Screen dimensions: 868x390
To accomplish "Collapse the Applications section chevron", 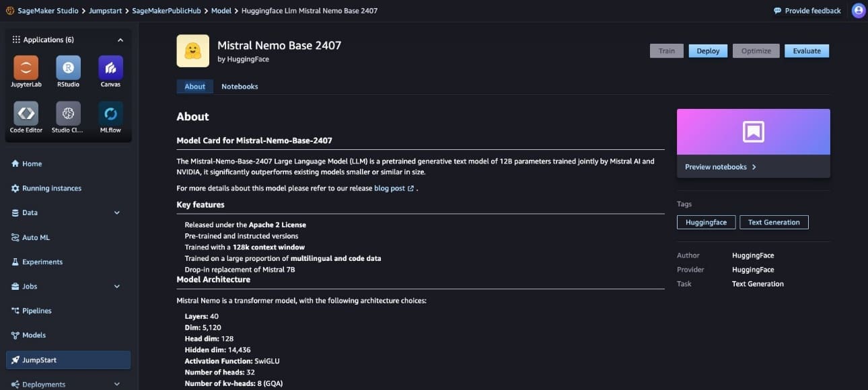I will [120, 40].
